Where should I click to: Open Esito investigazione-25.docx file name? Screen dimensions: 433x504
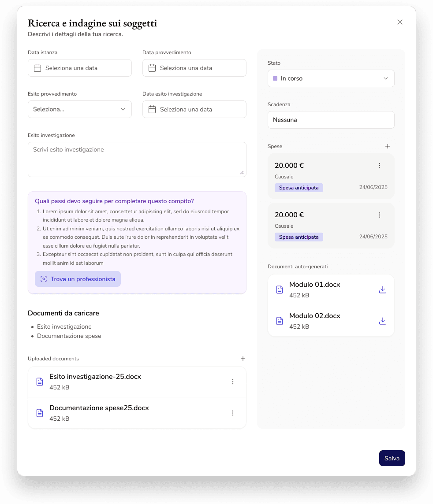(x=95, y=377)
